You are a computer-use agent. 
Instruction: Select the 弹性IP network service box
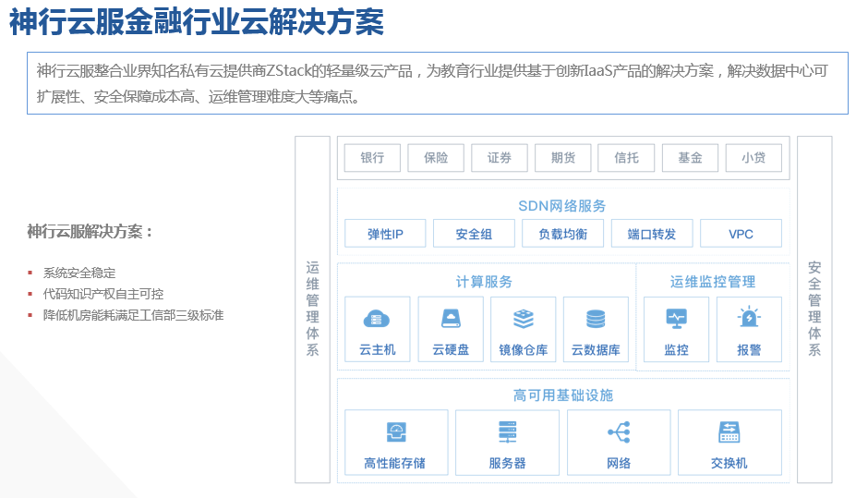point(385,234)
